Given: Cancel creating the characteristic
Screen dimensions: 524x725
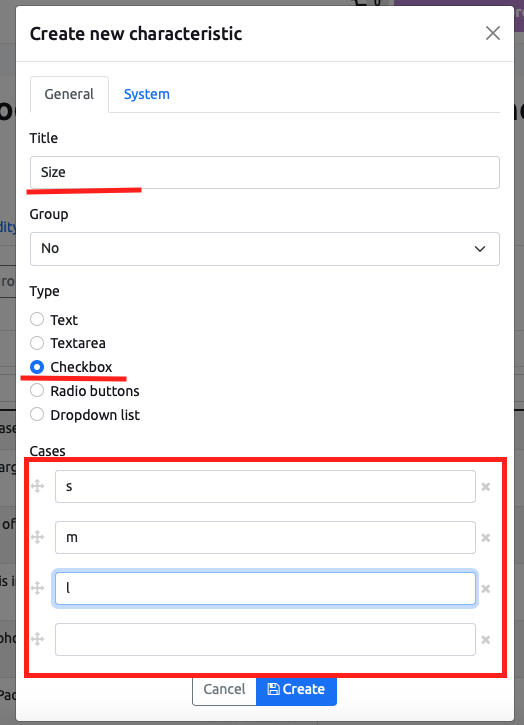Looking at the screenshot, I should [x=224, y=689].
